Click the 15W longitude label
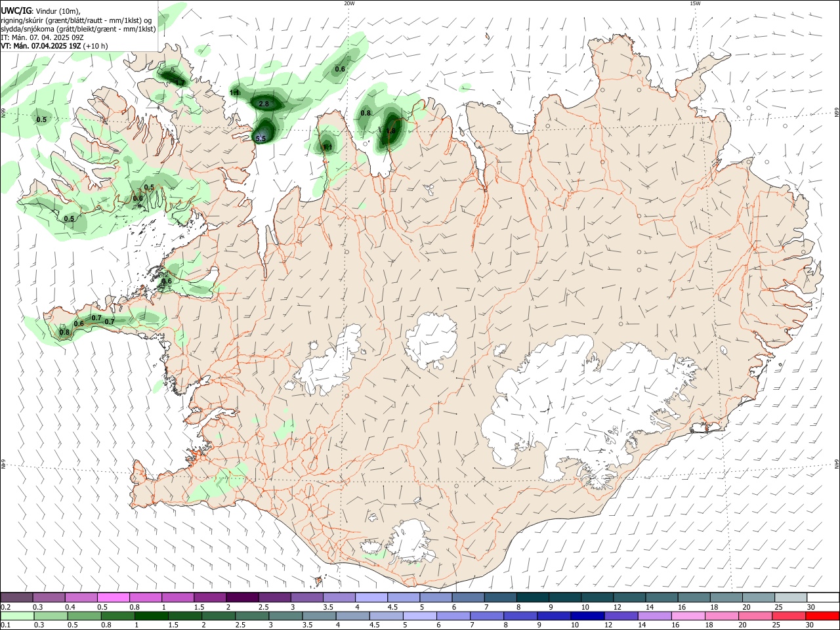Image resolution: width=840 pixels, height=630 pixels. [695, 3]
